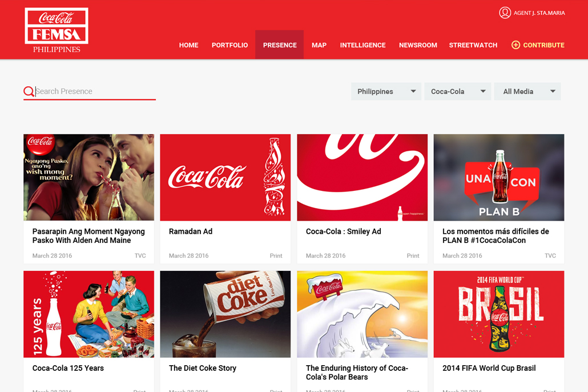
Task: Click the user profile avatar icon
Action: (505, 13)
